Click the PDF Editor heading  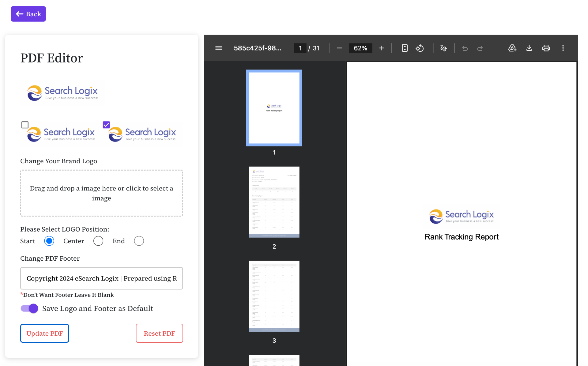click(x=52, y=58)
